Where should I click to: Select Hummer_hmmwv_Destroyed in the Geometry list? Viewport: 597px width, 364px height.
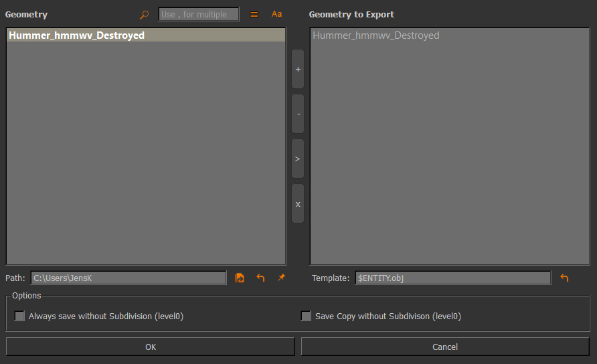pyautogui.click(x=76, y=35)
